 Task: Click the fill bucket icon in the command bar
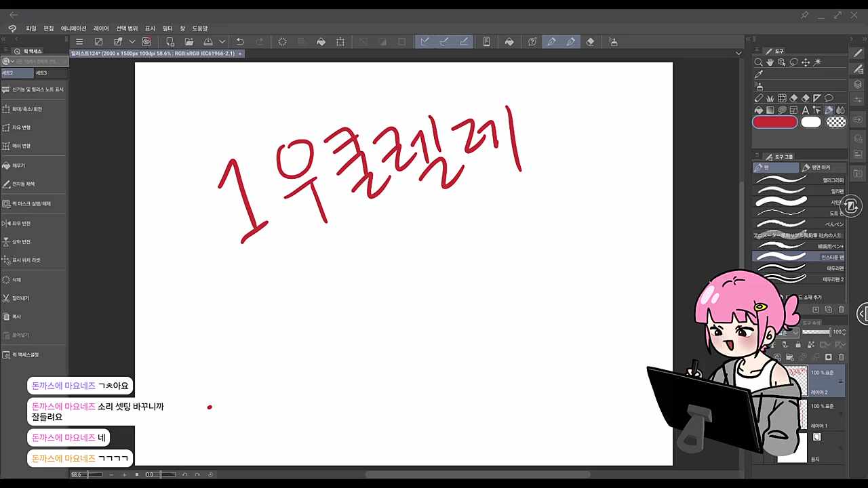[321, 42]
